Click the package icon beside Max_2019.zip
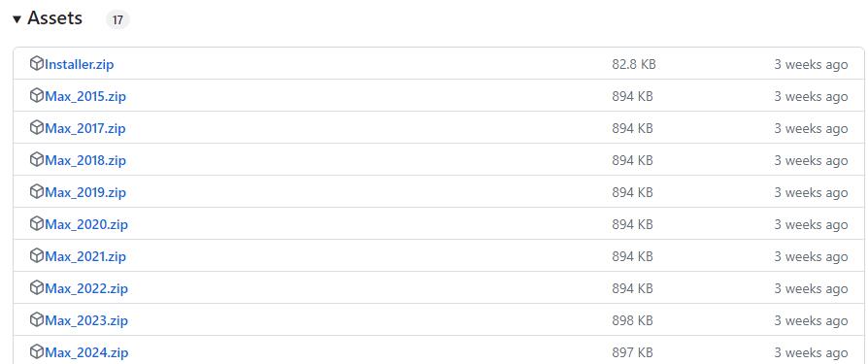 [x=37, y=192]
